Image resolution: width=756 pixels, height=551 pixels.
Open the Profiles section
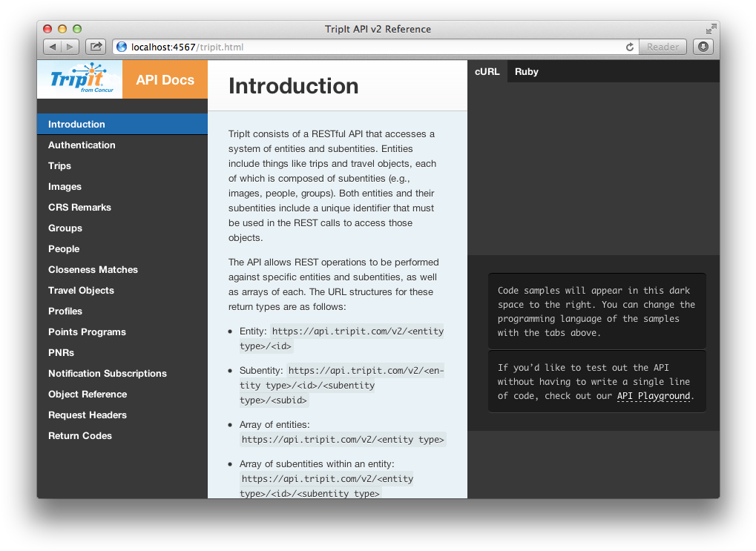coord(122,311)
